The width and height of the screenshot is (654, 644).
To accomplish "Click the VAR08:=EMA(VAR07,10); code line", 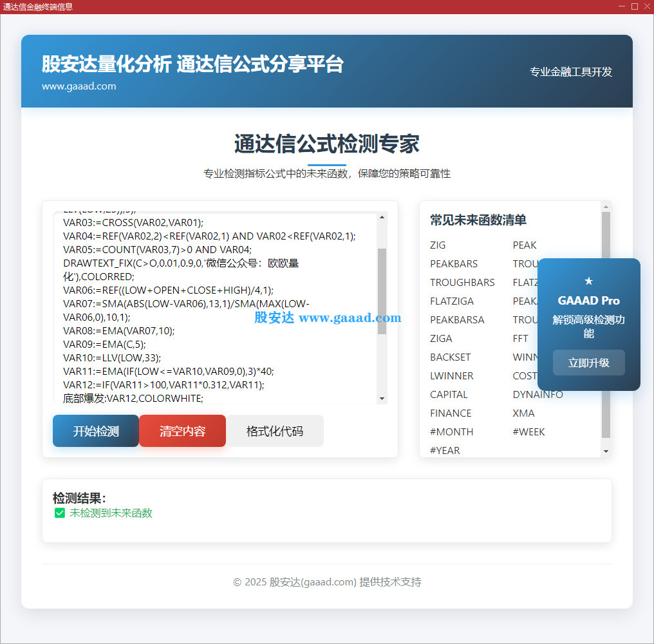I will tap(119, 331).
